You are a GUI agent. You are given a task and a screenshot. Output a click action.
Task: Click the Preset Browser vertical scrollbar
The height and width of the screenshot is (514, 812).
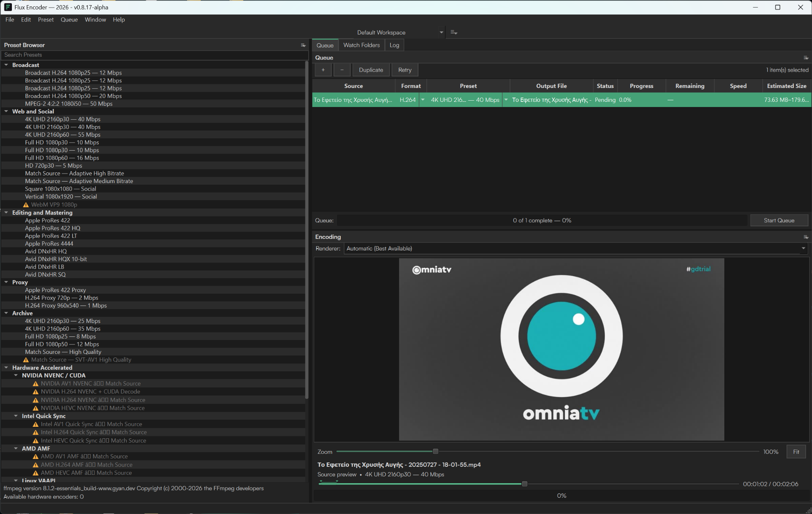point(307,230)
